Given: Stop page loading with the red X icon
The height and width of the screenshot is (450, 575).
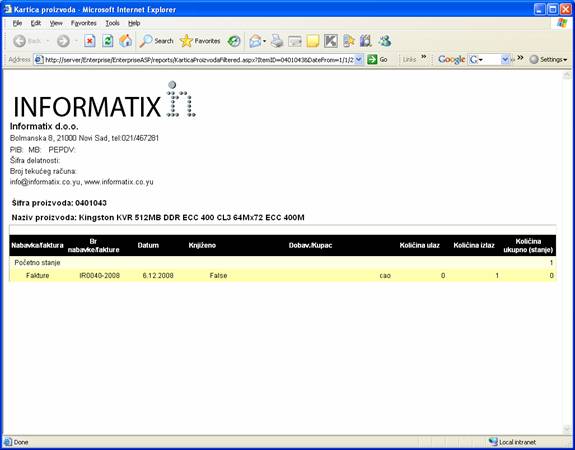Looking at the screenshot, I should pos(89,41).
